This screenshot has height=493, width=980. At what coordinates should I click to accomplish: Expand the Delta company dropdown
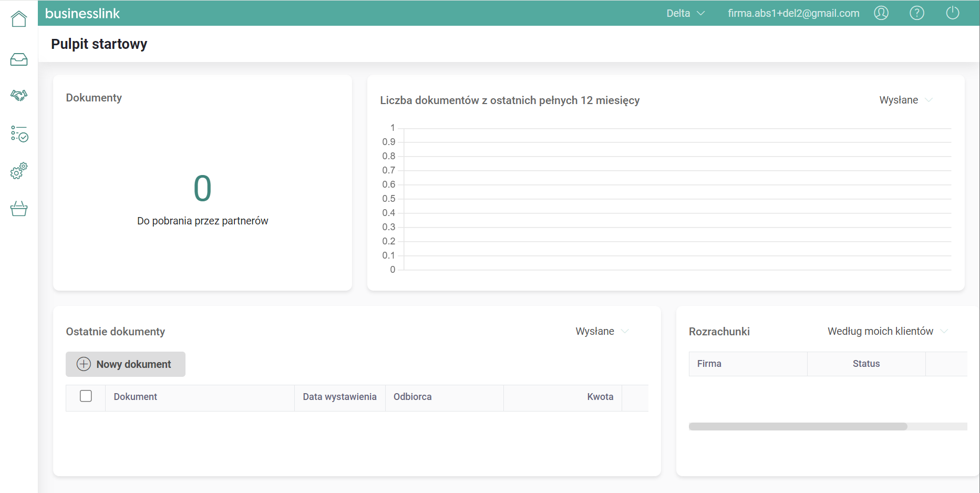tap(686, 14)
